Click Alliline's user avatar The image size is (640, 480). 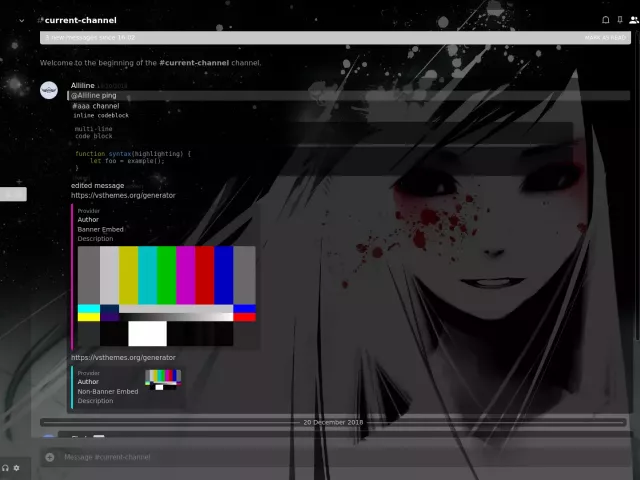(x=49, y=90)
